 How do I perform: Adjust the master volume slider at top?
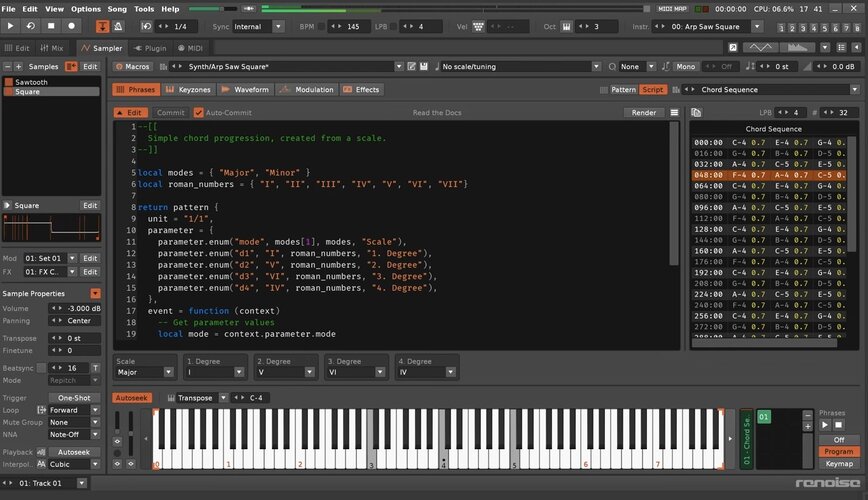(213, 9)
